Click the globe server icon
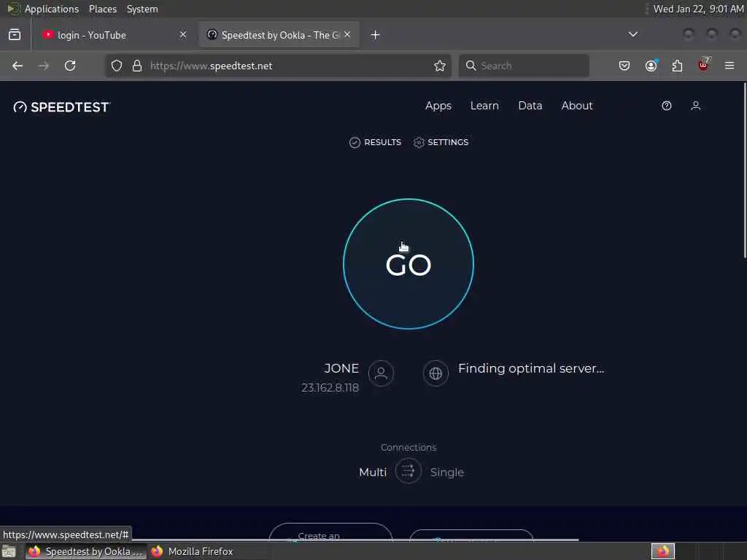The width and height of the screenshot is (747, 560). pos(436,373)
